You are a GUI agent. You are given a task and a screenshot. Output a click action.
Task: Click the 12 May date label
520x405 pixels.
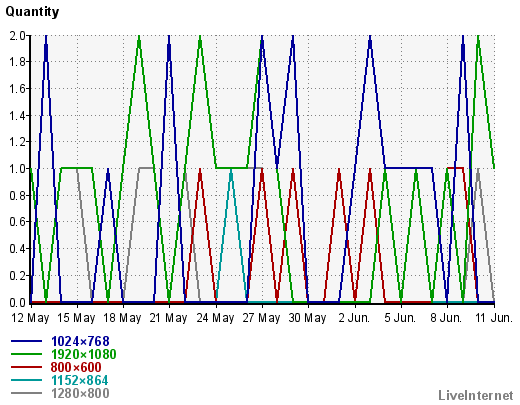tap(30, 318)
